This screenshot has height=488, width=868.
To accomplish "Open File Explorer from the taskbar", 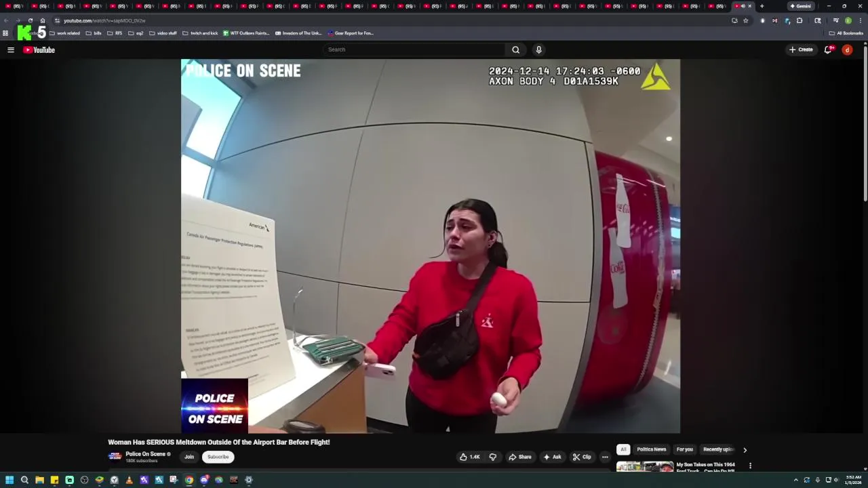I will click(x=39, y=480).
